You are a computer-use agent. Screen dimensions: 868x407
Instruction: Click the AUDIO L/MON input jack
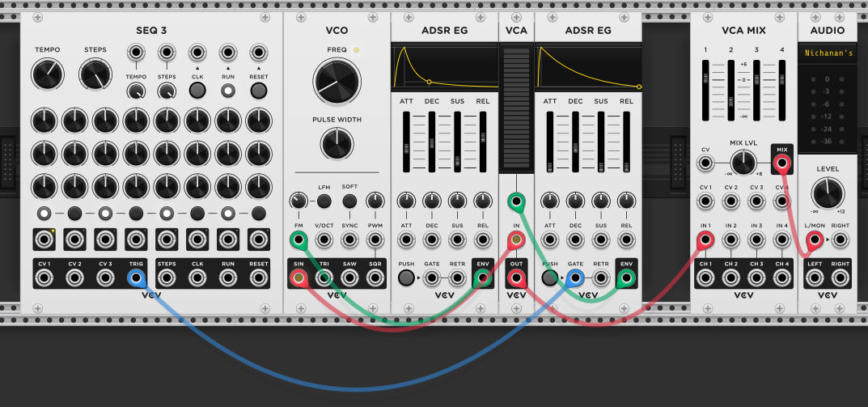pyautogui.click(x=815, y=240)
